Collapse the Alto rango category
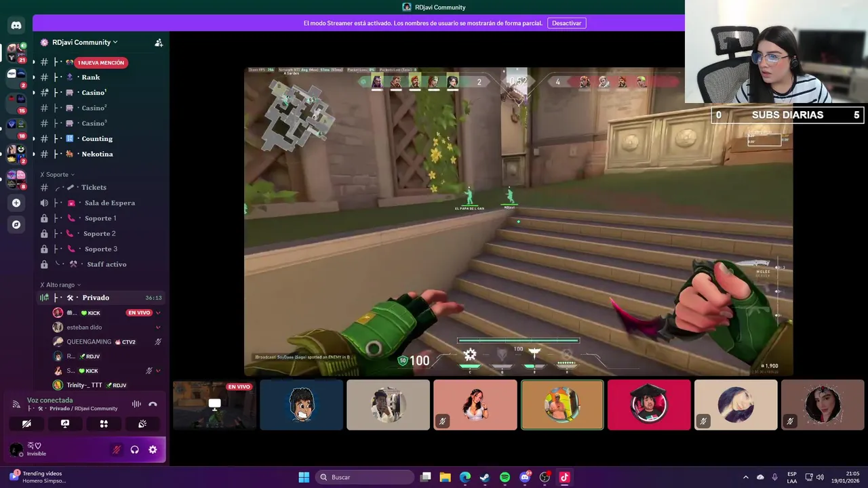This screenshot has width=868, height=488. [60, 285]
